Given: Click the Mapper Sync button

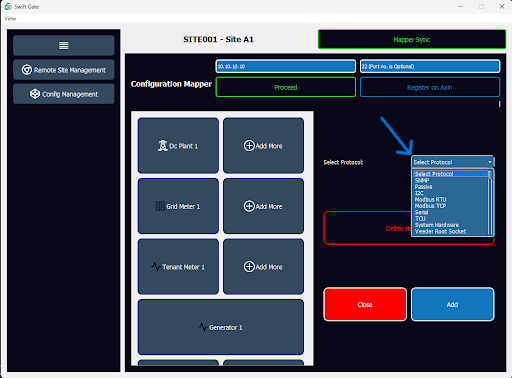Looking at the screenshot, I should coord(412,39).
